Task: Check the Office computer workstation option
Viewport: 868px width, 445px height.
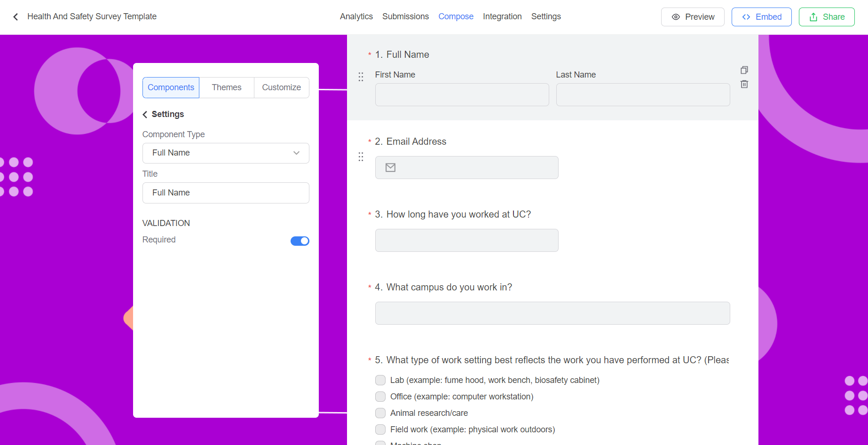Action: click(x=380, y=396)
